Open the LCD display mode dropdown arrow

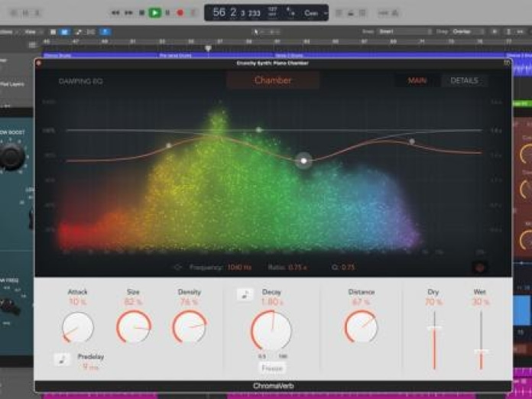(x=326, y=13)
